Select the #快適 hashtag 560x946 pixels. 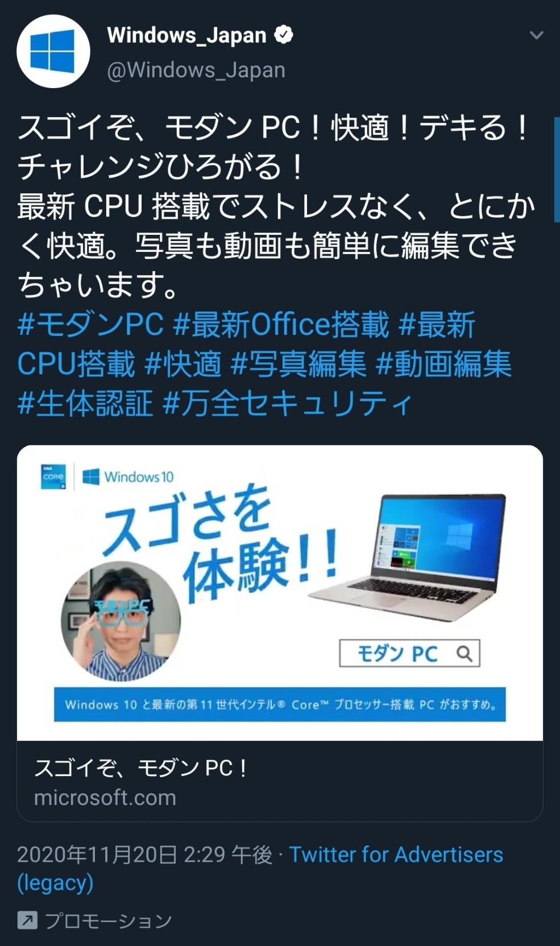pos(183,364)
